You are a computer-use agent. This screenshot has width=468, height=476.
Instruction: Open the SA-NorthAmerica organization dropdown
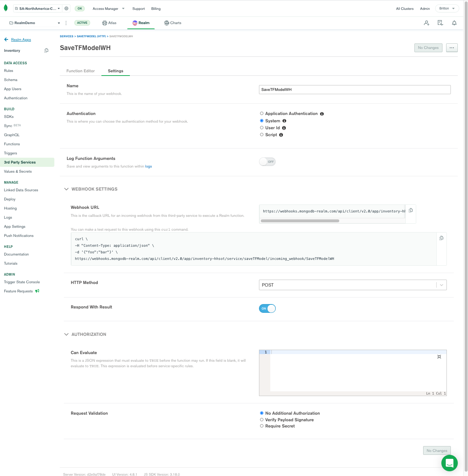coord(37,8)
